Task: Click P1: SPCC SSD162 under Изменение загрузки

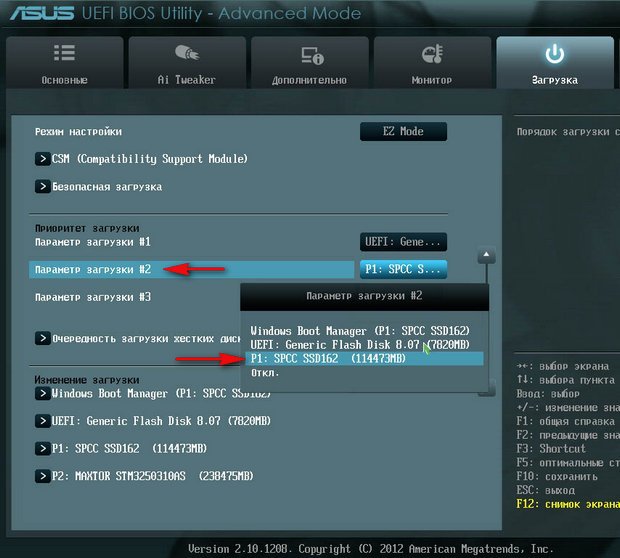Action: (129, 448)
